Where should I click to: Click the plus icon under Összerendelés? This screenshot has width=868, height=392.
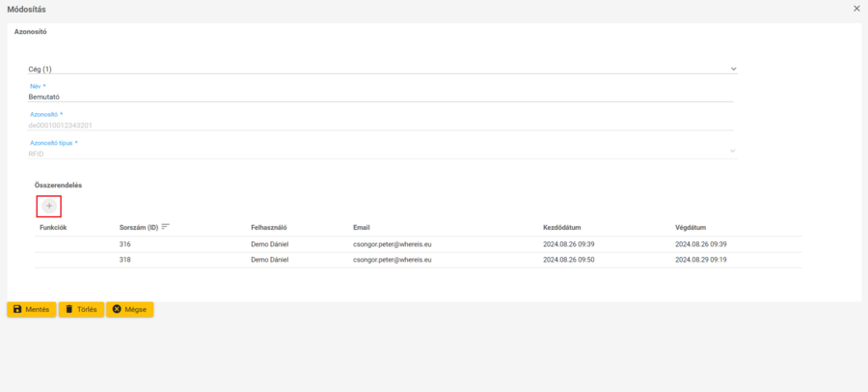[x=49, y=206]
